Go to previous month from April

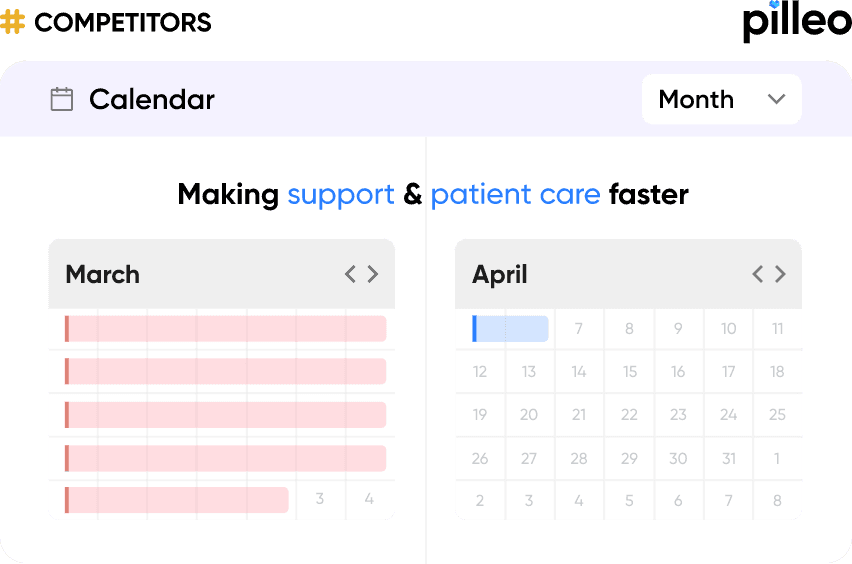click(757, 274)
